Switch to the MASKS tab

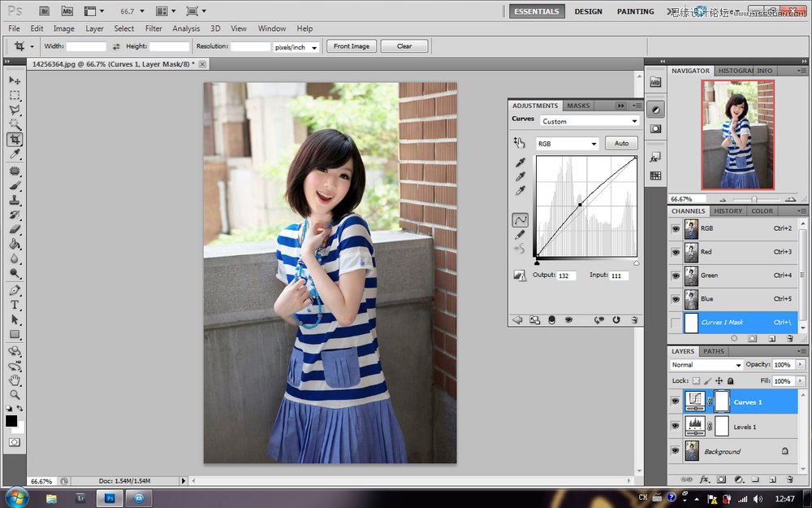(579, 106)
